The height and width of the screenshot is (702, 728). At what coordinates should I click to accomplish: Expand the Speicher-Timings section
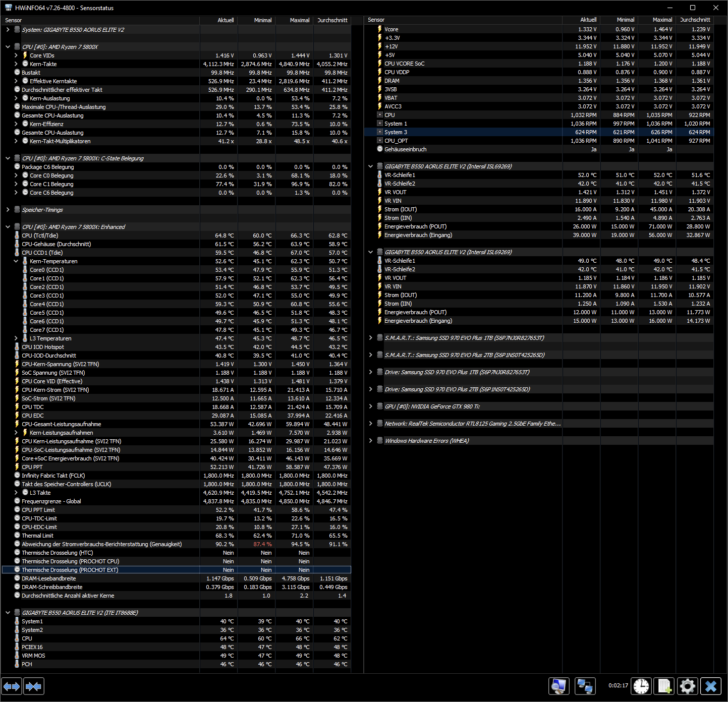[x=8, y=210]
